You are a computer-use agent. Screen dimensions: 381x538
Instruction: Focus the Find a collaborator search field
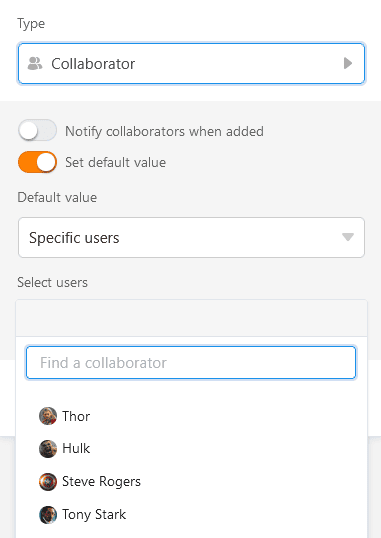[x=191, y=363]
